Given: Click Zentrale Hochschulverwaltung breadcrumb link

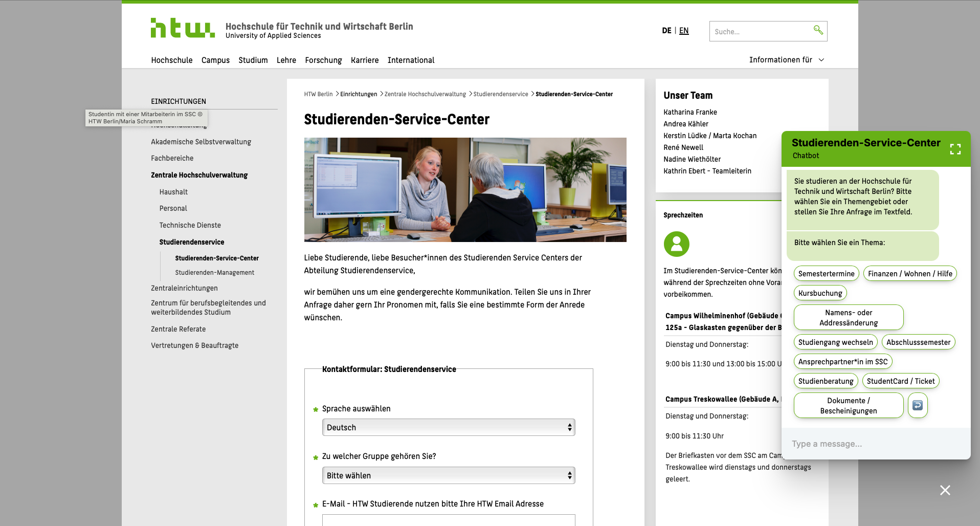Looking at the screenshot, I should click(425, 94).
